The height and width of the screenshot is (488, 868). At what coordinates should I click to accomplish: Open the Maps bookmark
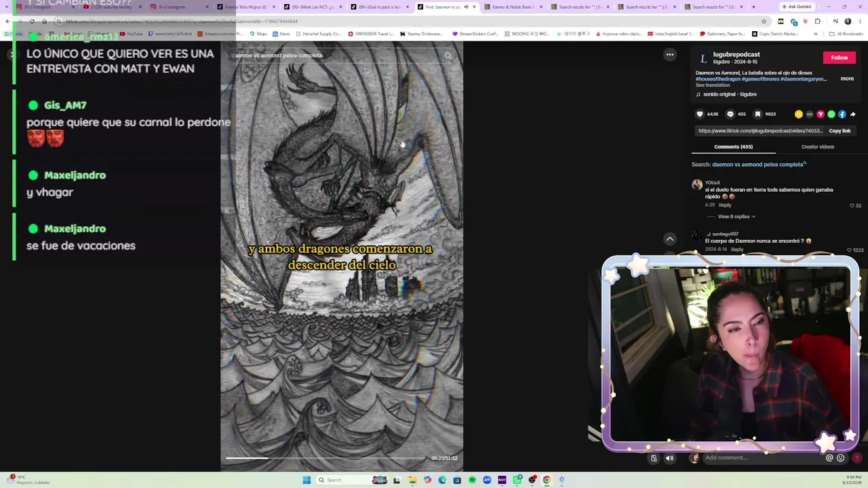pyautogui.click(x=258, y=34)
